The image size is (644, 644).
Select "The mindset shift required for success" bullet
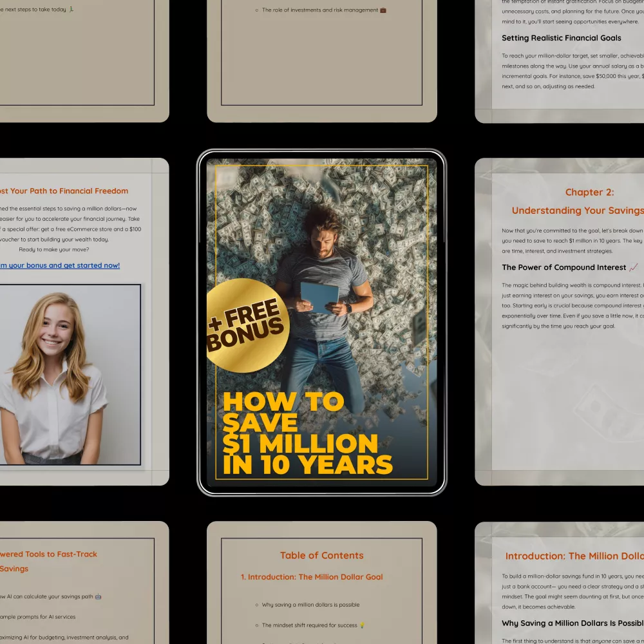point(309,625)
